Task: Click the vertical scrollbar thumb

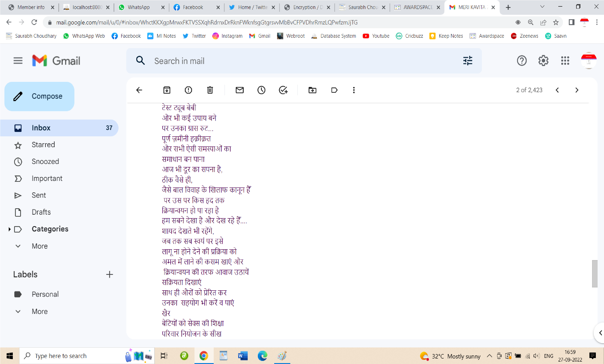Action: point(595,274)
